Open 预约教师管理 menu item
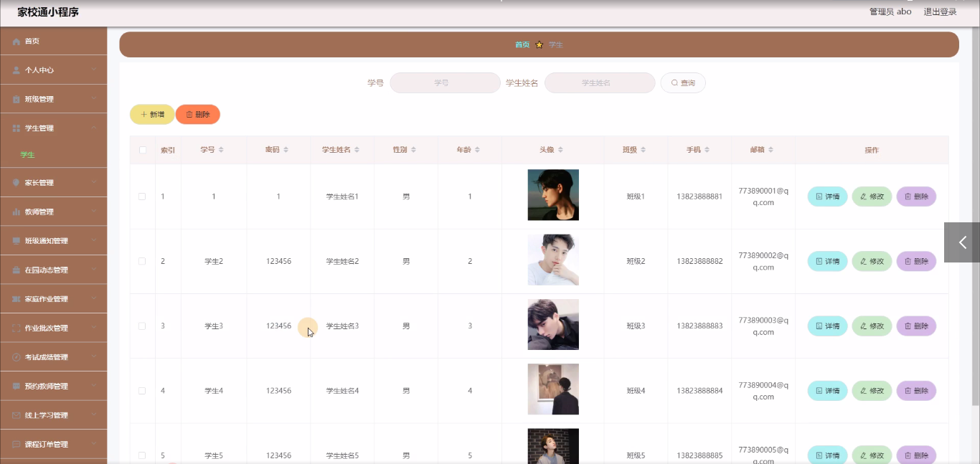 53,387
